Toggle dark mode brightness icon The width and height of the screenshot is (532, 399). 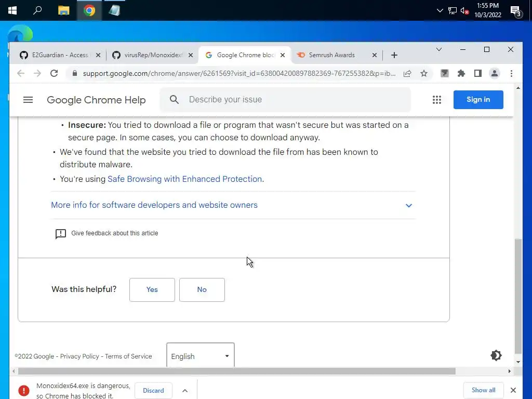coord(496,355)
